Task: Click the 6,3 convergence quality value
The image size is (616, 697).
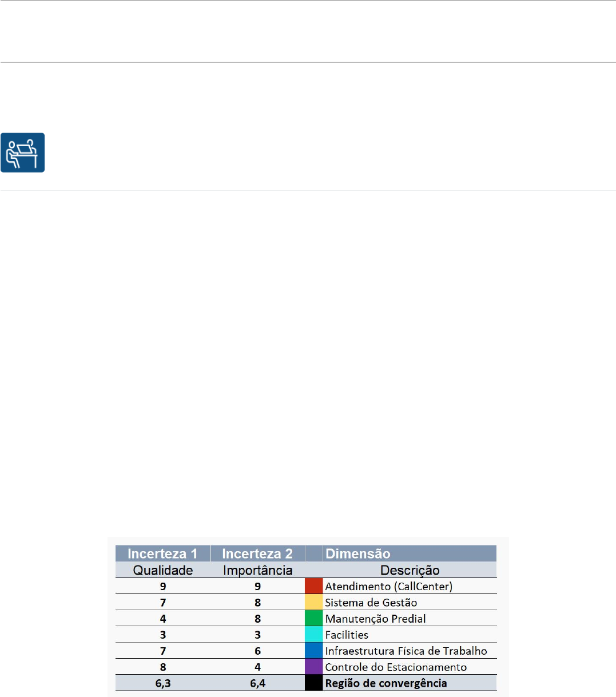Action: [x=162, y=683]
